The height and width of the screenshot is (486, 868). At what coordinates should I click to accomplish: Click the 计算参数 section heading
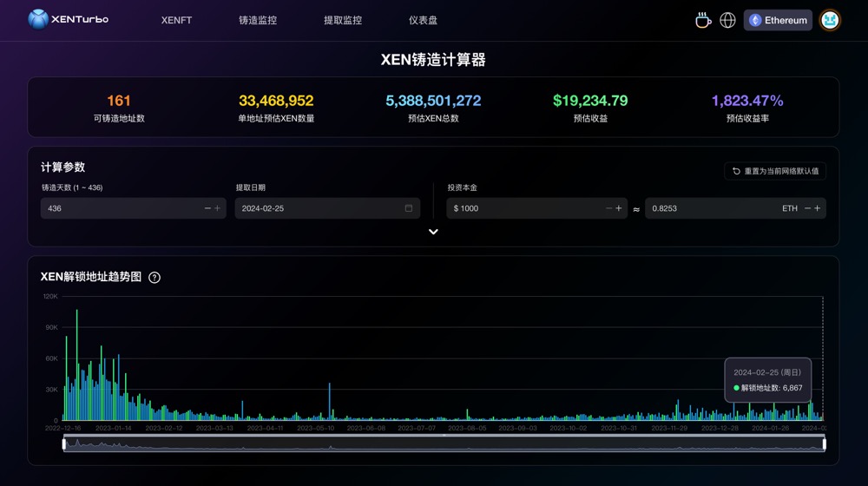pos(62,167)
